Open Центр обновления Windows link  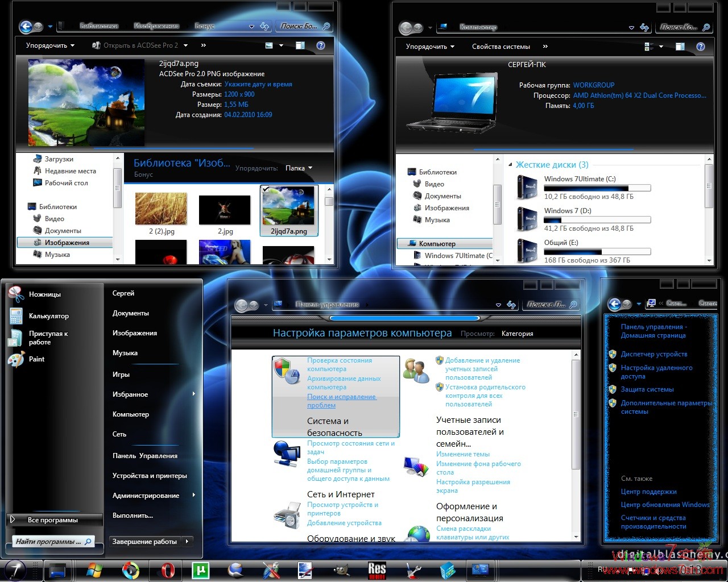click(665, 505)
